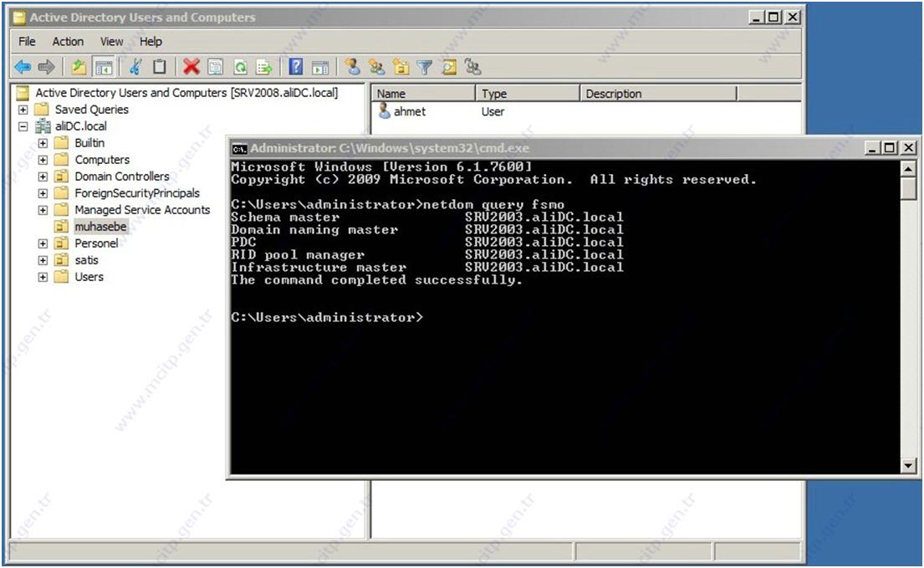The width and height of the screenshot is (924, 568).
Task: Open Properties from the toolbar
Action: [x=216, y=67]
